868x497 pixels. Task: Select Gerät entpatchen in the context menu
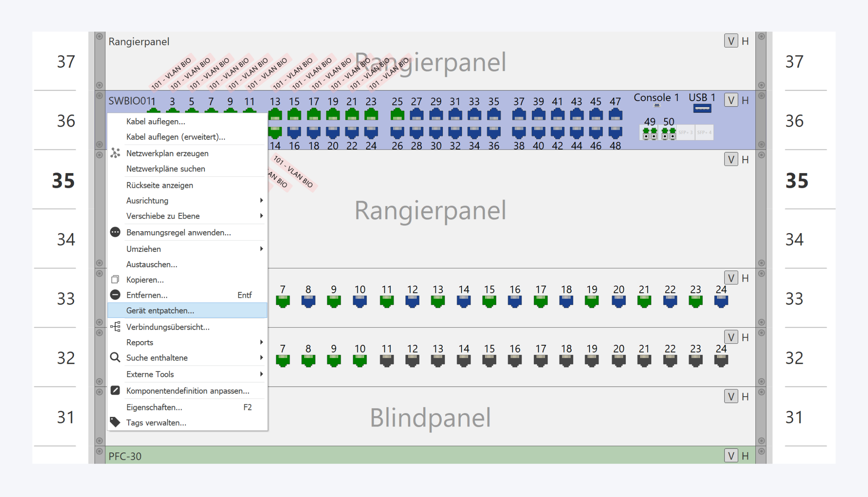(x=160, y=310)
